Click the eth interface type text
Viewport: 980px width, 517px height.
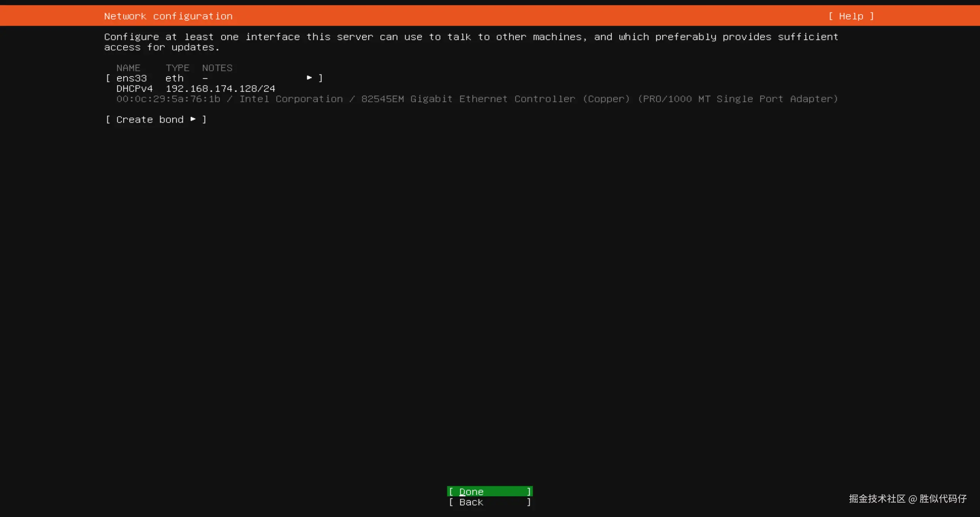tap(174, 78)
